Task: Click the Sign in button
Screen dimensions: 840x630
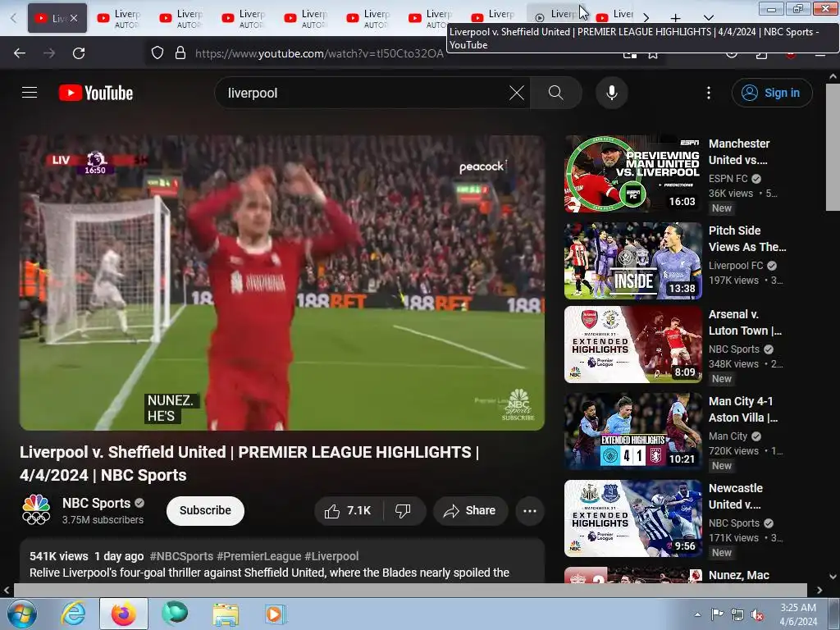Action: tap(771, 93)
